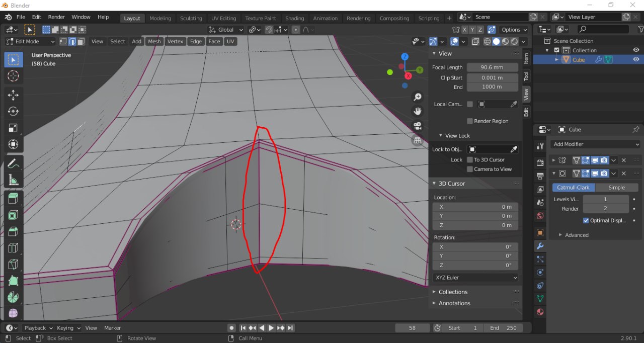Click the zoom viewport magnifier icon

tap(418, 97)
